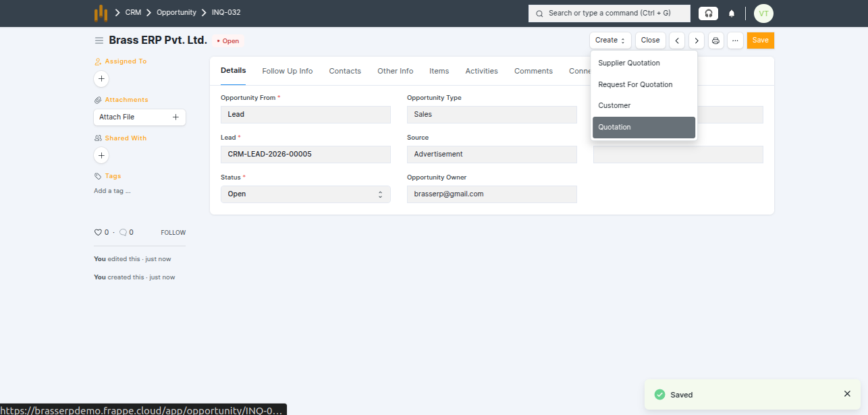
Task: Expand the Create dropdown button
Action: tap(610, 40)
